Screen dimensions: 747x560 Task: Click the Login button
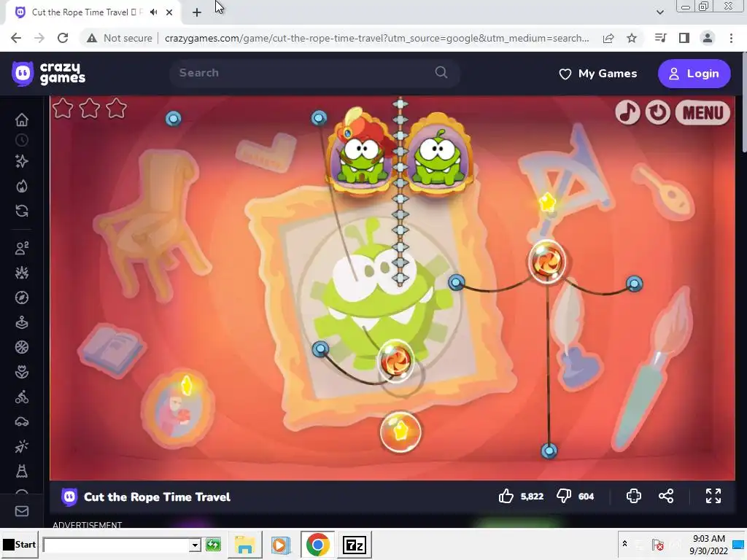pyautogui.click(x=694, y=74)
